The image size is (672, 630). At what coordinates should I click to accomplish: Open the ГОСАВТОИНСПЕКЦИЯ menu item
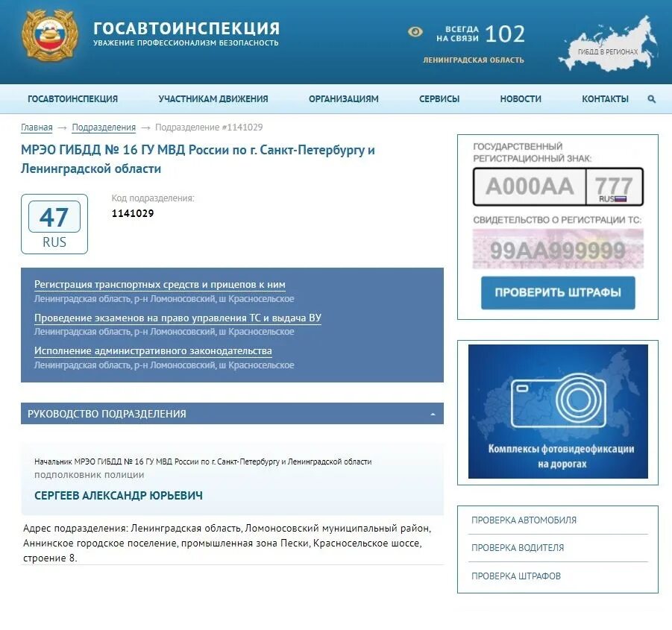(x=72, y=99)
